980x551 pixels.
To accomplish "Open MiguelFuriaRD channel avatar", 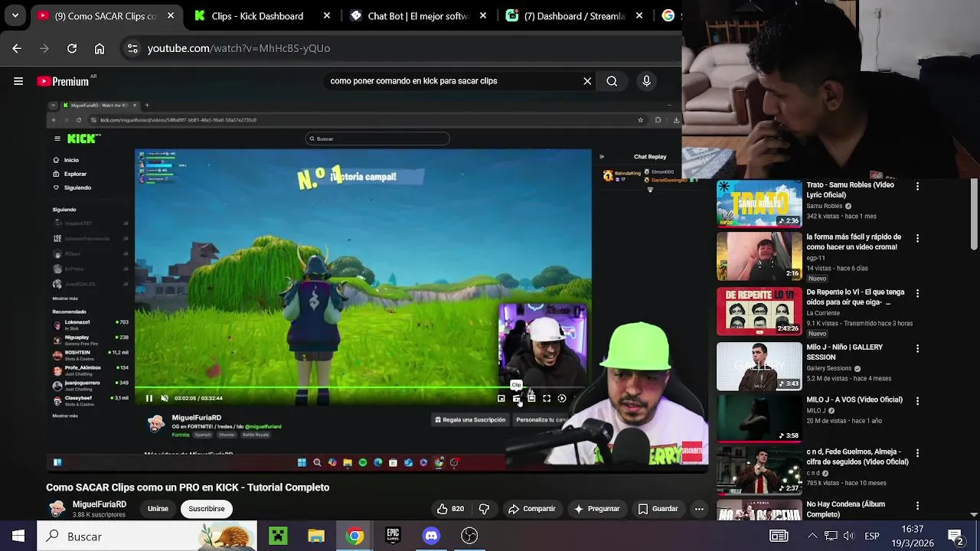I will [x=57, y=509].
